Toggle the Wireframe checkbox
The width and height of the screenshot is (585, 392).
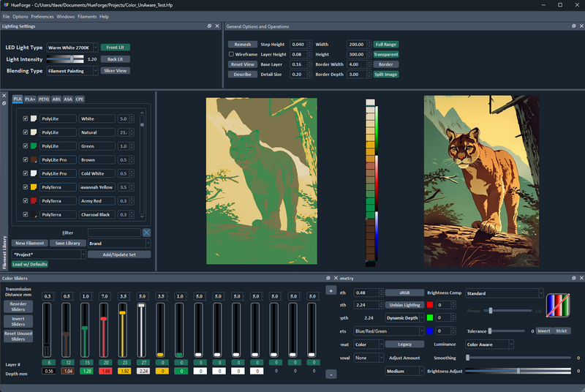click(x=231, y=54)
